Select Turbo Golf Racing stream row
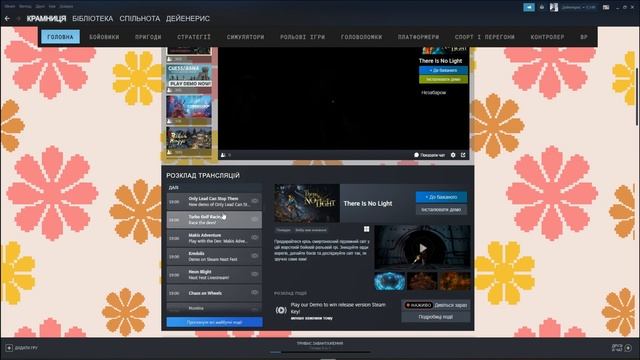The width and height of the screenshot is (640, 360). [x=214, y=220]
